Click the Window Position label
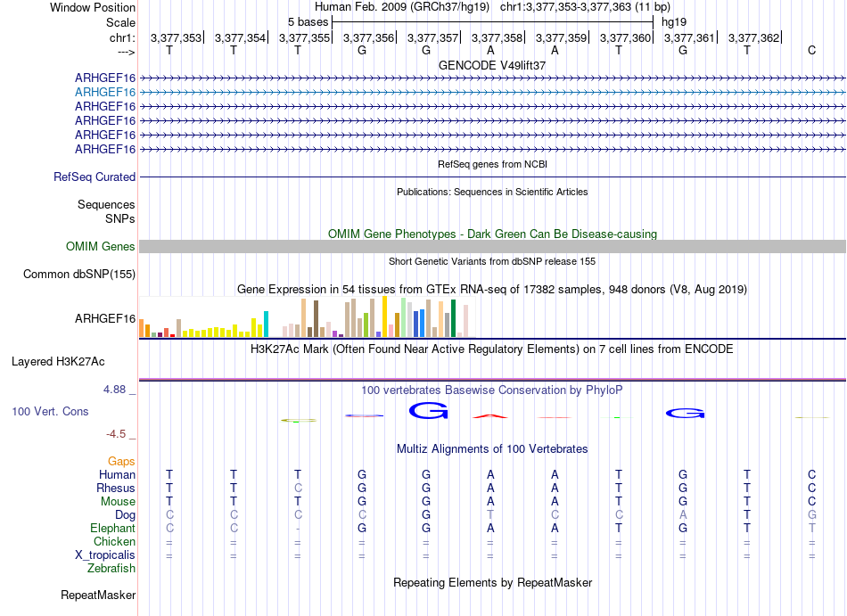 (x=93, y=7)
